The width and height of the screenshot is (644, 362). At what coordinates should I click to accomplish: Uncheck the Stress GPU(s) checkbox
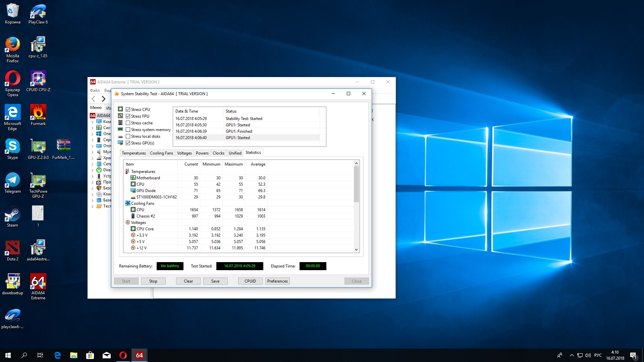click(128, 143)
